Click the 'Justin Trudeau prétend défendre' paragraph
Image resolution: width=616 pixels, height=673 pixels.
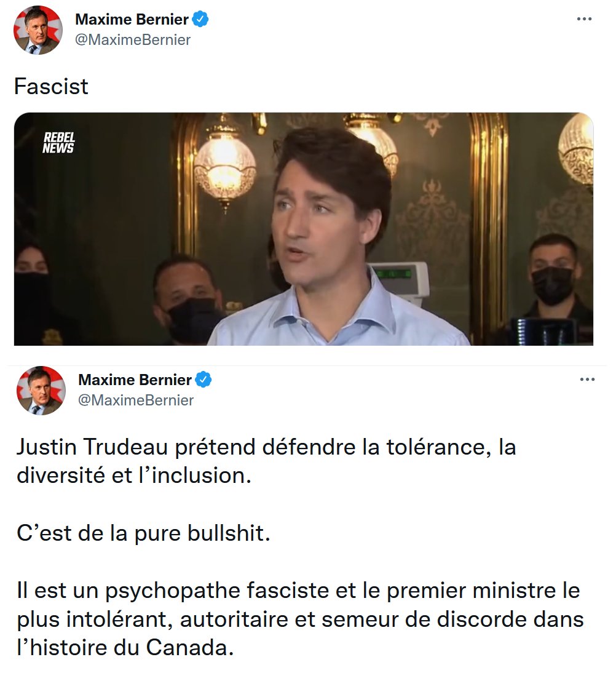coord(266,461)
